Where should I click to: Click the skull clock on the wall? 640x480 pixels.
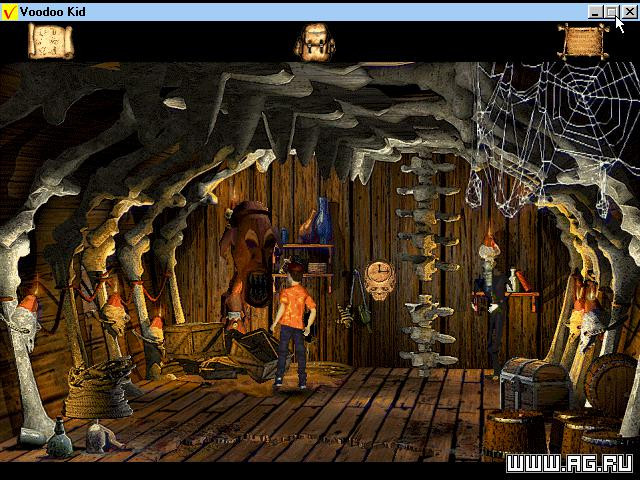click(380, 280)
